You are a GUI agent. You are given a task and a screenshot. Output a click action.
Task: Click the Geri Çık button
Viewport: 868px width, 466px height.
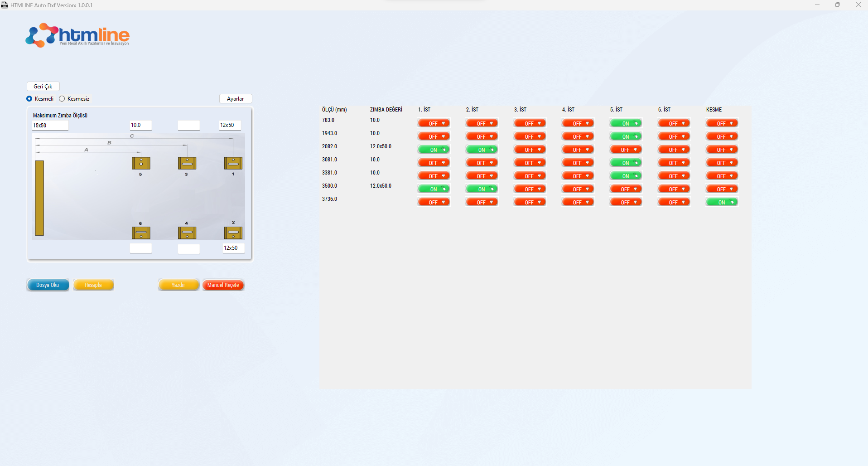43,87
